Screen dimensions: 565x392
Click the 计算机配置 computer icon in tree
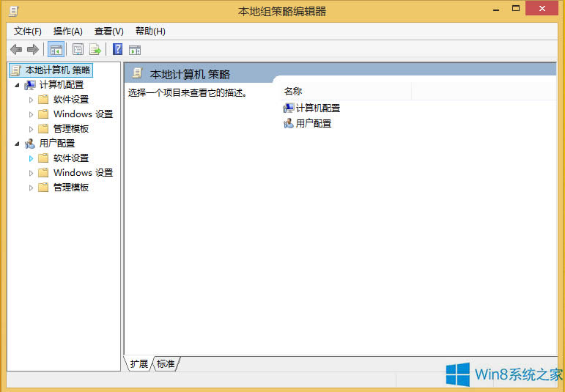30,85
